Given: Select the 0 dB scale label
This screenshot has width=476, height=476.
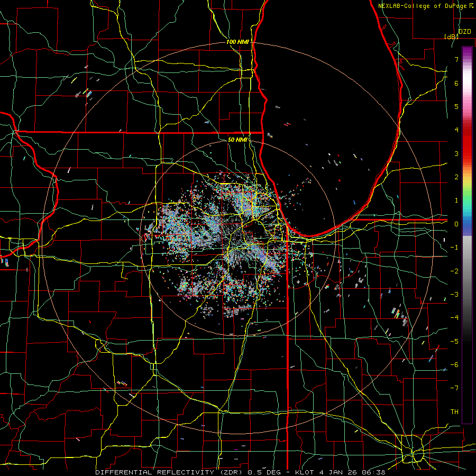Looking at the screenshot, I should pos(456,224).
